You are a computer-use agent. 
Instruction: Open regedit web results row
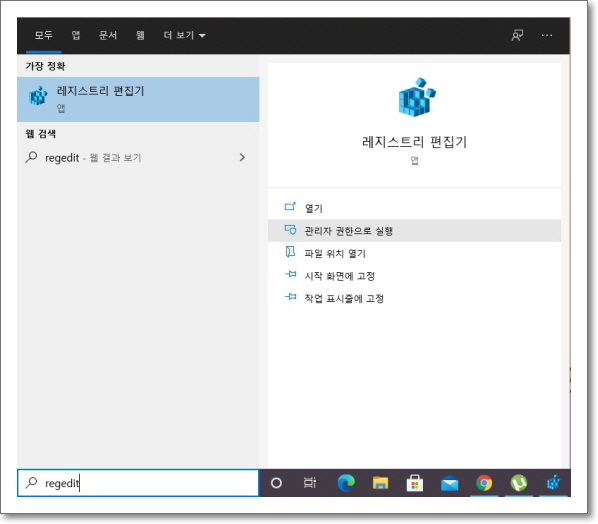pos(138,158)
